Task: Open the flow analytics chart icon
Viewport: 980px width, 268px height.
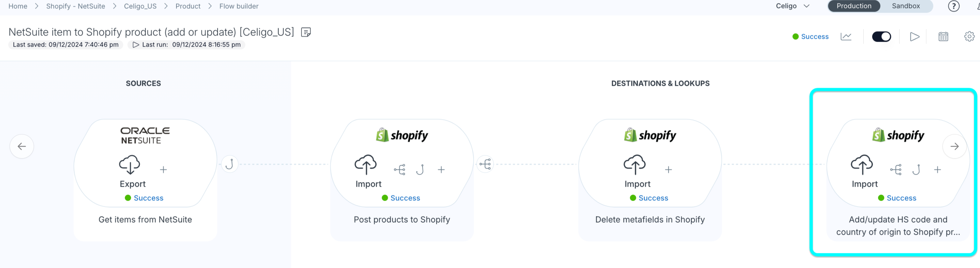Action: (x=846, y=37)
